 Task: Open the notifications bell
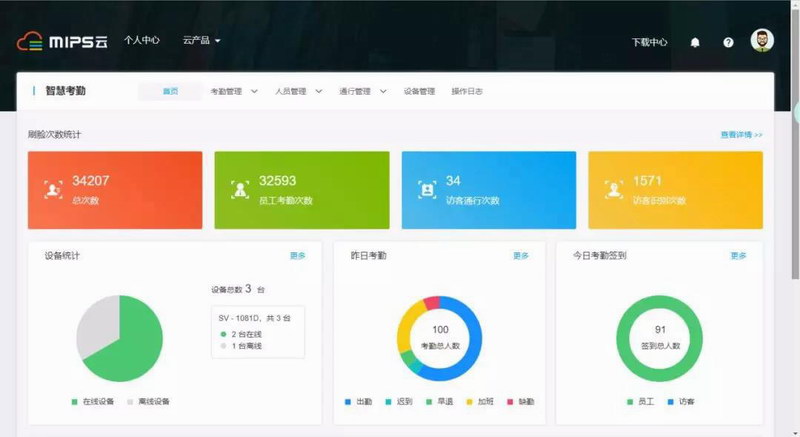click(695, 42)
